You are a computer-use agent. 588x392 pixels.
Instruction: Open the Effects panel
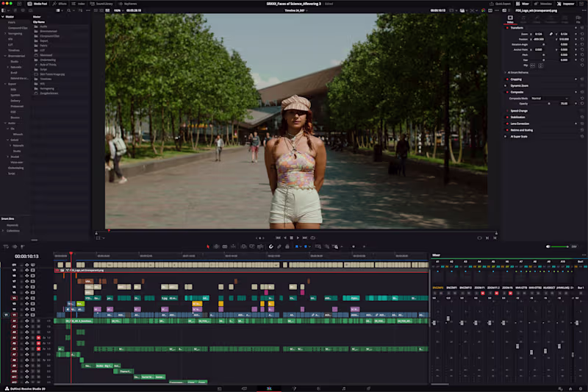point(60,4)
